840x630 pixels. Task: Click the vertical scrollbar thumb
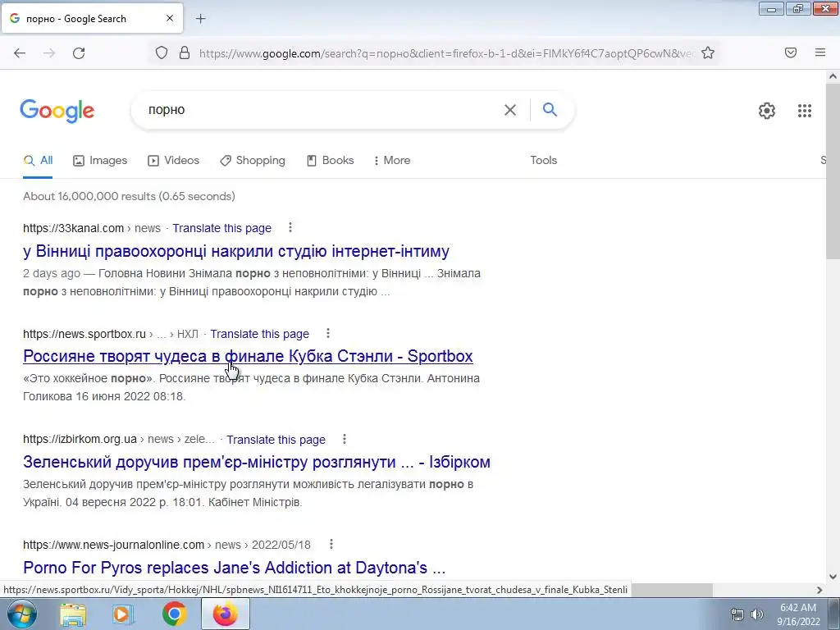tap(833, 172)
